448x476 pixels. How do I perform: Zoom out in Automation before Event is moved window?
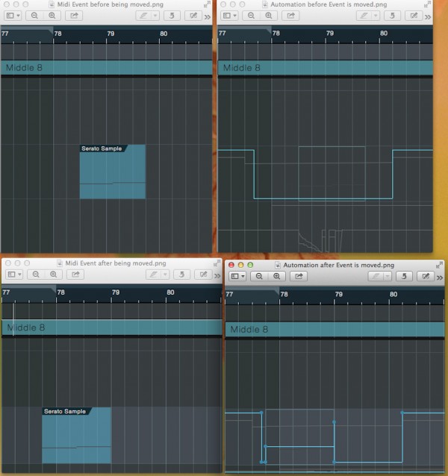click(x=251, y=16)
